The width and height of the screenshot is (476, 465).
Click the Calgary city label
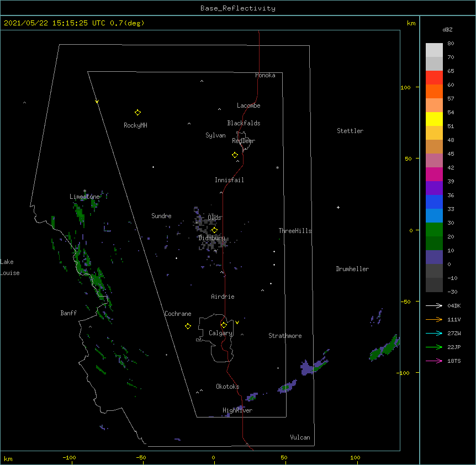click(221, 333)
